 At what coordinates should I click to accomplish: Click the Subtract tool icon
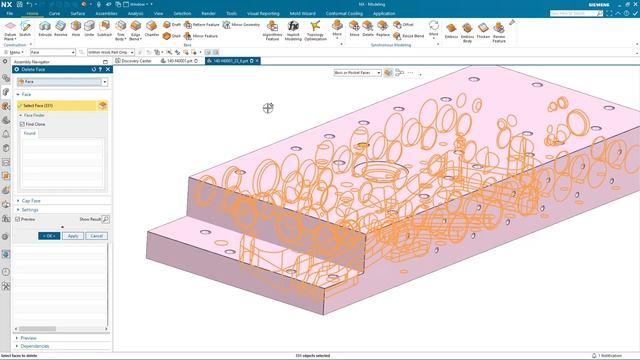tap(104, 29)
